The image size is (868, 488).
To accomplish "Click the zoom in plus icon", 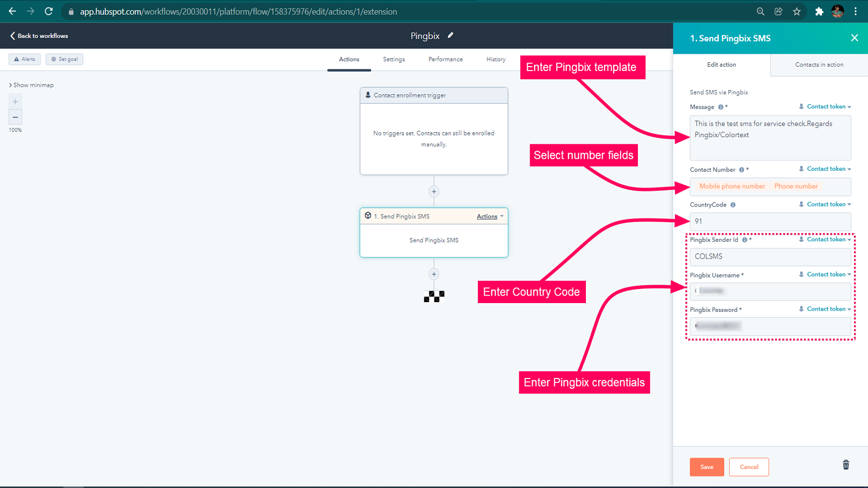I will pos(15,101).
